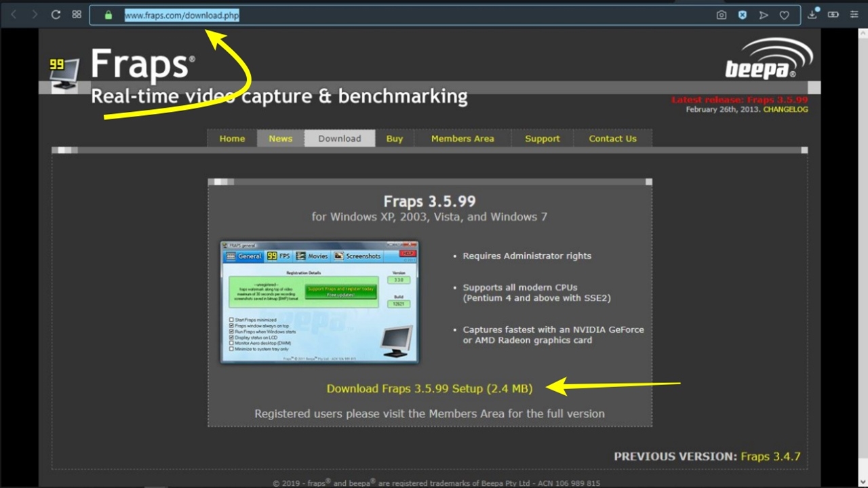This screenshot has width=868, height=488.
Task: Bookmark the page with the heart icon
Action: tap(785, 15)
